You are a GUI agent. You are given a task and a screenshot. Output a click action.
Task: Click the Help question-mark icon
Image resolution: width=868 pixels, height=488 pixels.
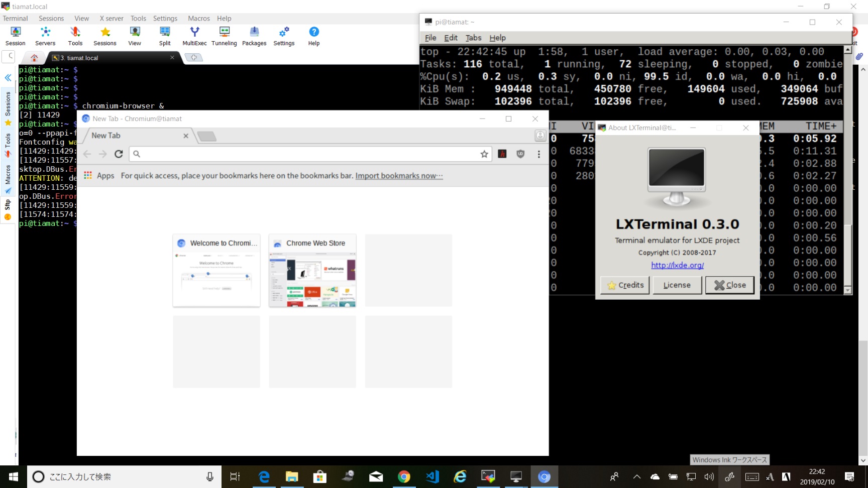[x=314, y=36]
